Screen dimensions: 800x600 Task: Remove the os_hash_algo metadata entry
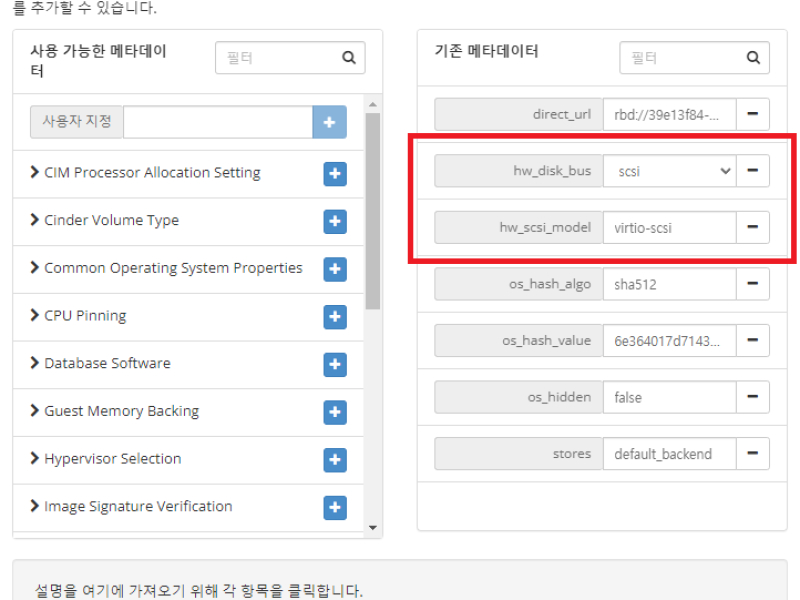pyautogui.click(x=753, y=284)
